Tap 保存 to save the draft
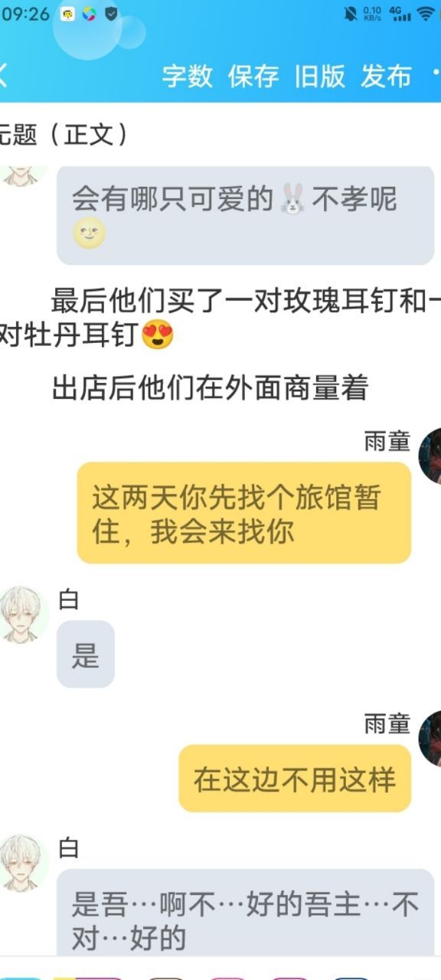Image resolution: width=441 pixels, height=980 pixels. [253, 76]
